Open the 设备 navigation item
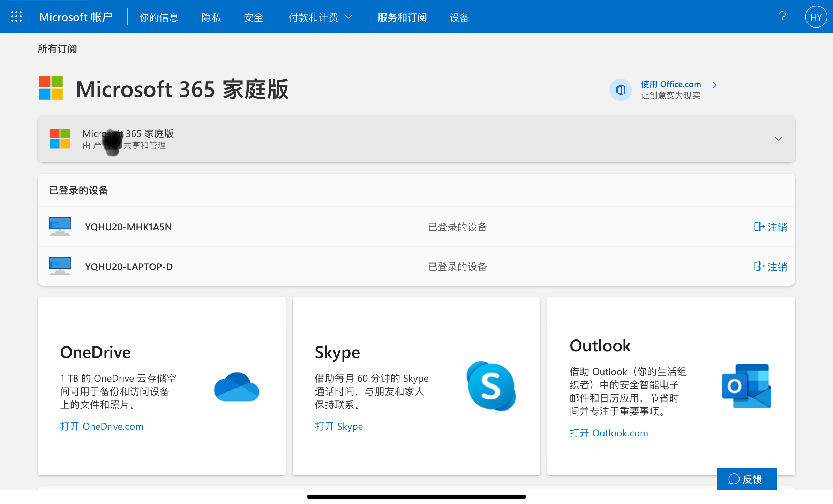The image size is (833, 504). pos(459,17)
